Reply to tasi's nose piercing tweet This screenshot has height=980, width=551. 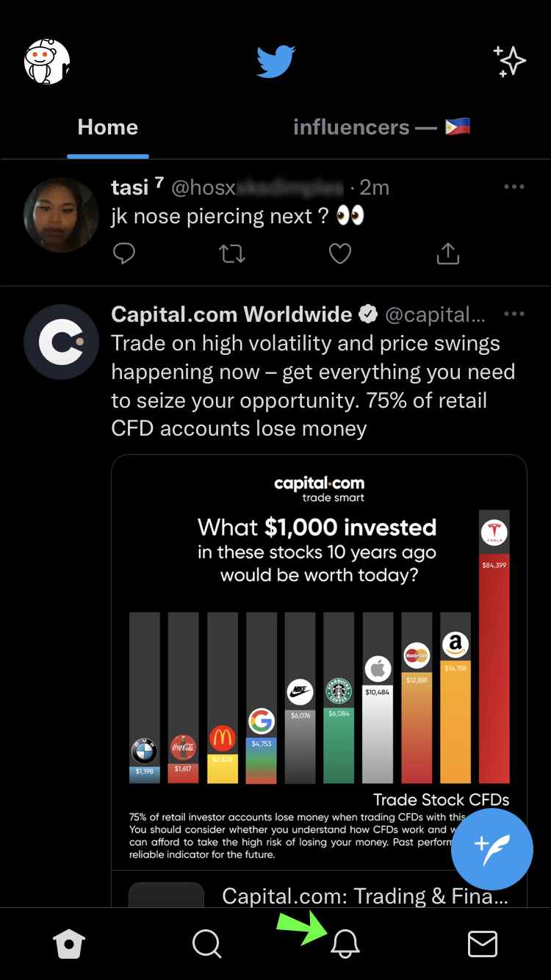[x=124, y=254]
